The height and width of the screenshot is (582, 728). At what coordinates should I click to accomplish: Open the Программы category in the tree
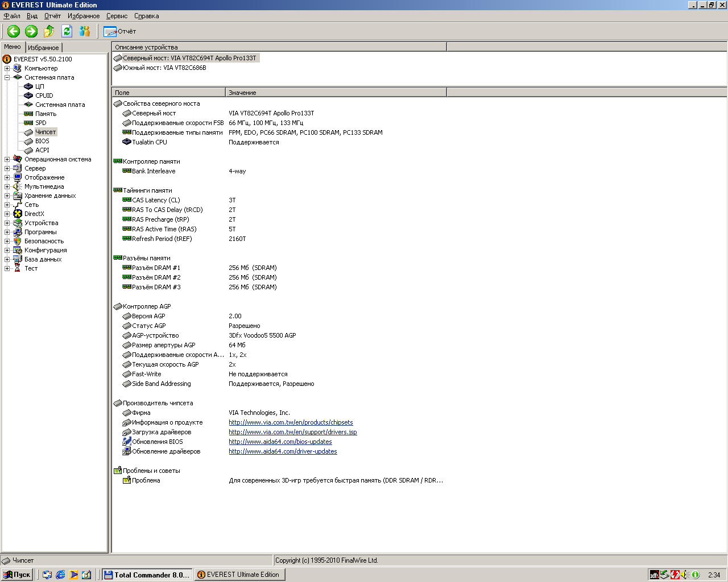(x=40, y=232)
